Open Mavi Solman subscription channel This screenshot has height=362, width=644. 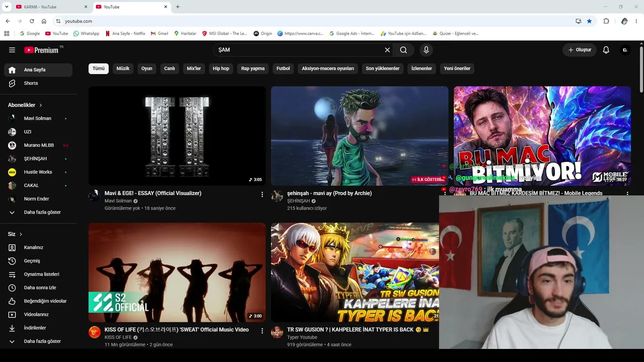38,118
